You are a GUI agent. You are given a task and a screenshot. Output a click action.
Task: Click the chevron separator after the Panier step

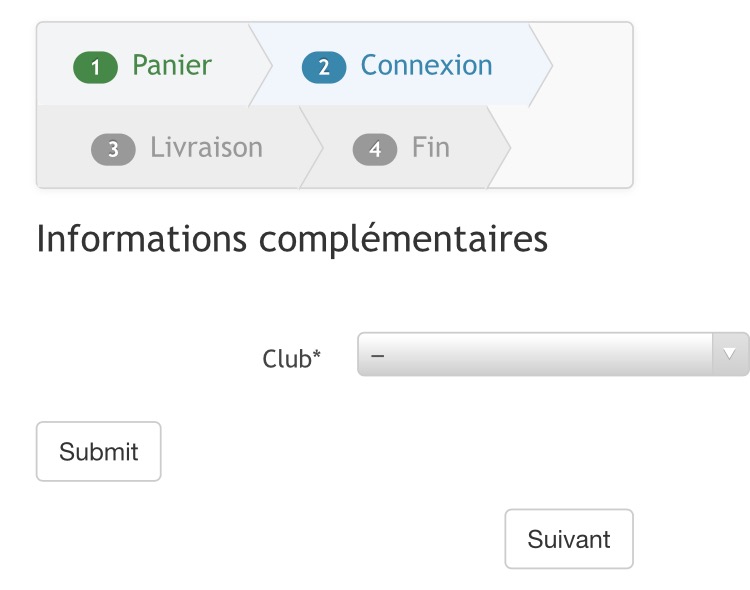click(x=259, y=65)
